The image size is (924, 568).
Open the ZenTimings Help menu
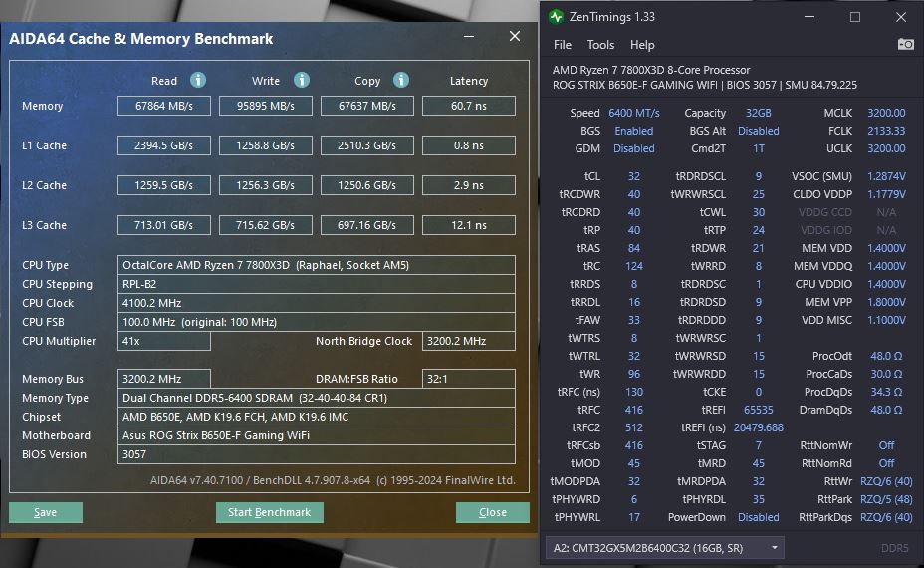[x=642, y=45]
